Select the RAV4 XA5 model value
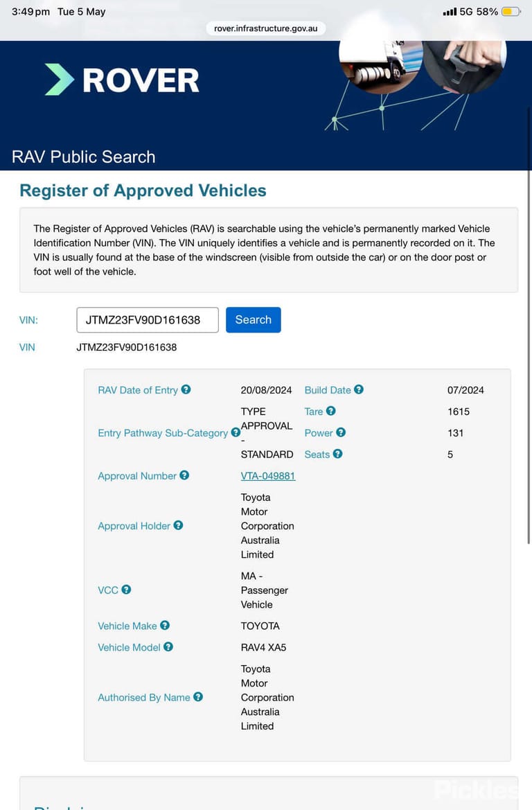The width and height of the screenshot is (532, 810). coord(263,647)
